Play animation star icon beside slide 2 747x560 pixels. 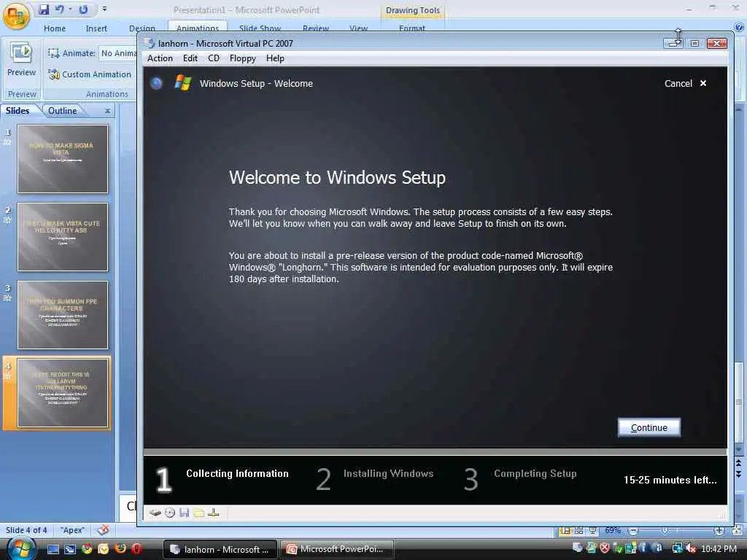[7, 220]
